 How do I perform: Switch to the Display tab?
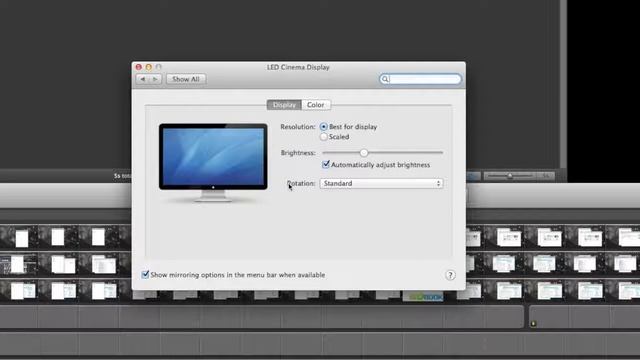click(x=284, y=105)
